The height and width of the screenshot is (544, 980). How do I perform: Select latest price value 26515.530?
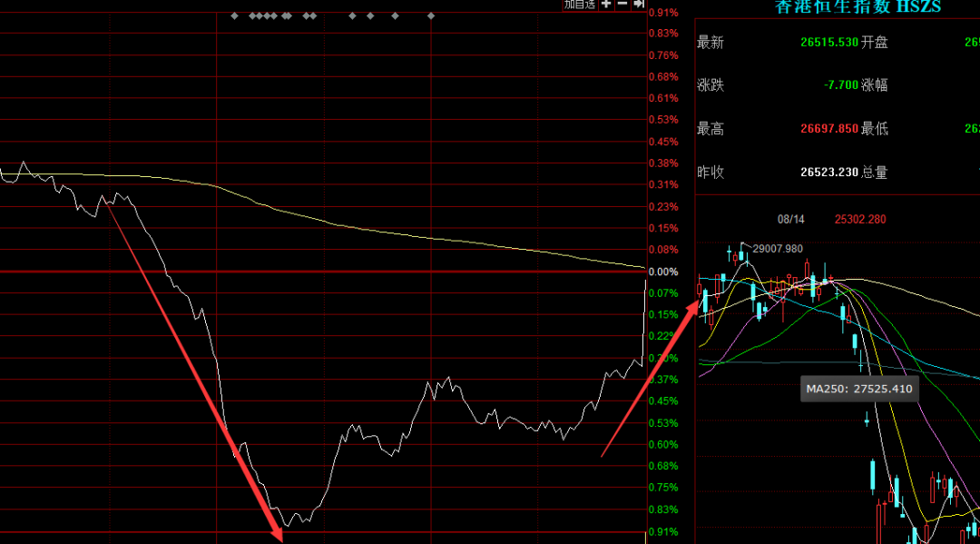829,43
